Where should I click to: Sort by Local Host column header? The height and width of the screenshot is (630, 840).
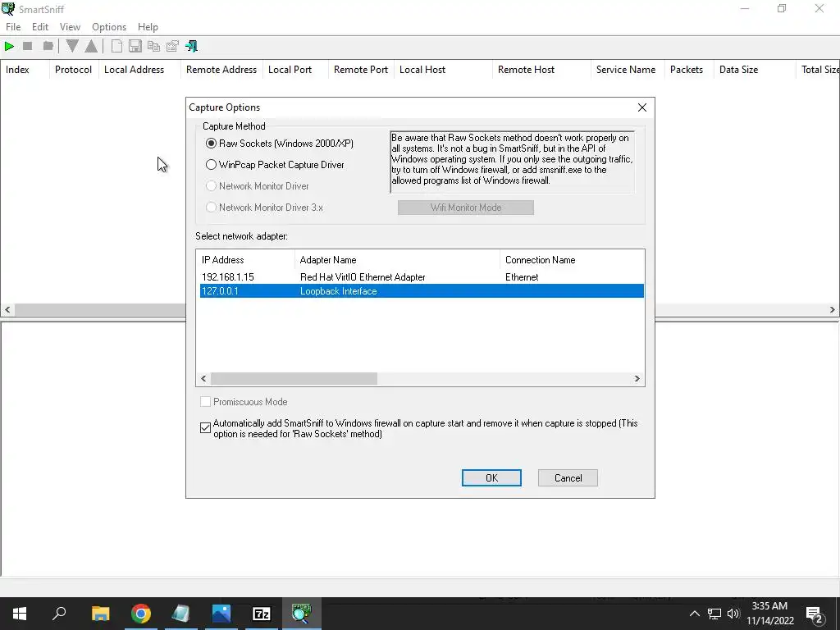point(443,70)
